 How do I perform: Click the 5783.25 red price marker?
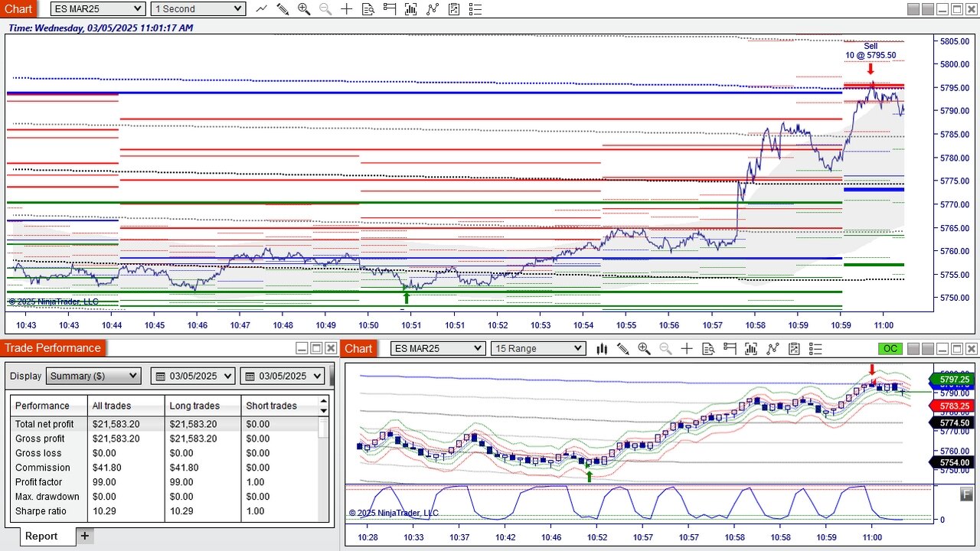[x=951, y=406]
